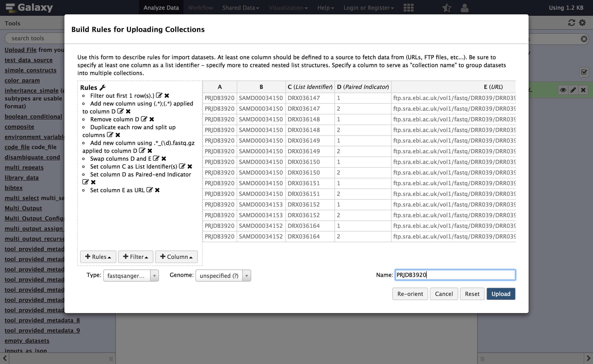Focus the collection Name input field
Viewport: 593px width, 364px height.
[455, 275]
